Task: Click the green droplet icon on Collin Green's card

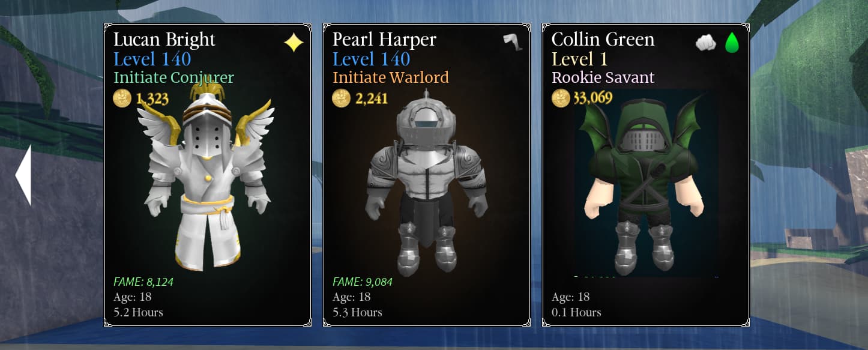Action: [732, 43]
